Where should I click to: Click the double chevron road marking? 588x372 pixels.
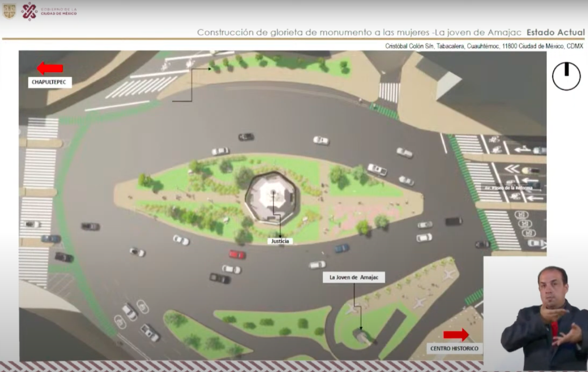click(x=512, y=169)
